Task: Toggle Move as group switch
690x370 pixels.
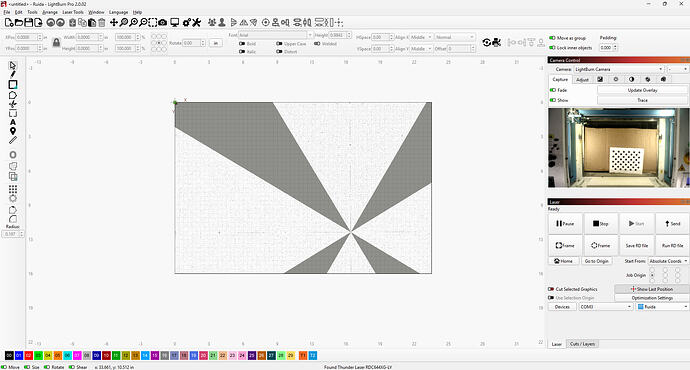Action: (x=552, y=38)
